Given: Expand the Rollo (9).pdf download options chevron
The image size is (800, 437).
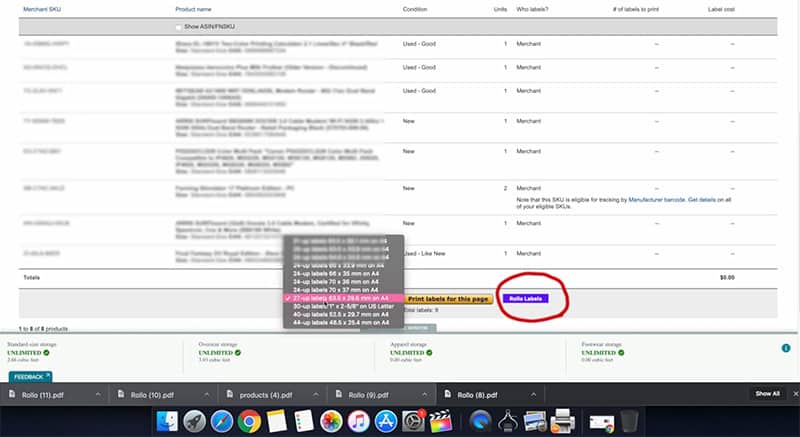Looking at the screenshot, I should pos(424,395).
